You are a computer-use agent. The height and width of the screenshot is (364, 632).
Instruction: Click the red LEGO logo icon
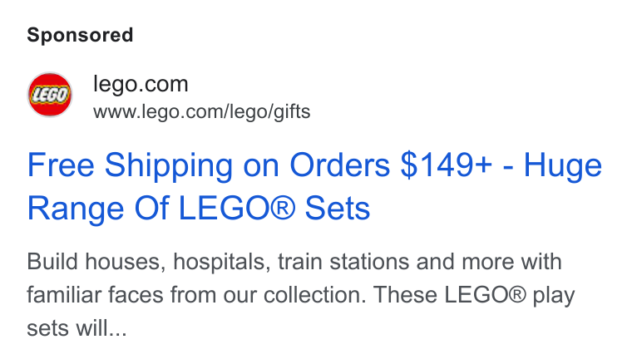click(x=50, y=95)
